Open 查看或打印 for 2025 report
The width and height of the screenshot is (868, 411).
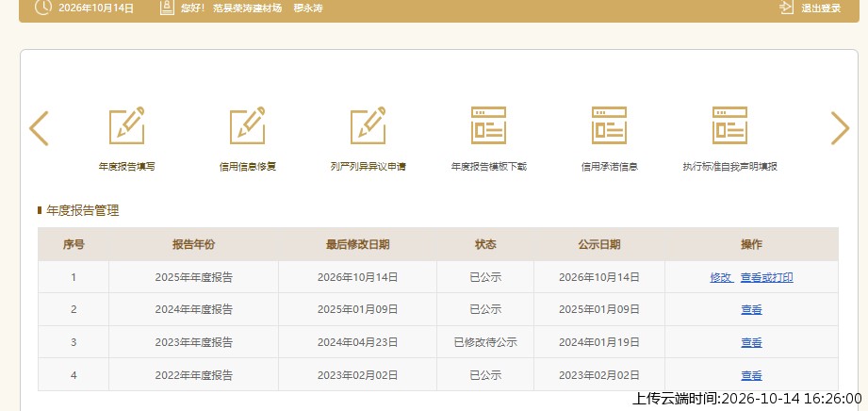(767, 277)
